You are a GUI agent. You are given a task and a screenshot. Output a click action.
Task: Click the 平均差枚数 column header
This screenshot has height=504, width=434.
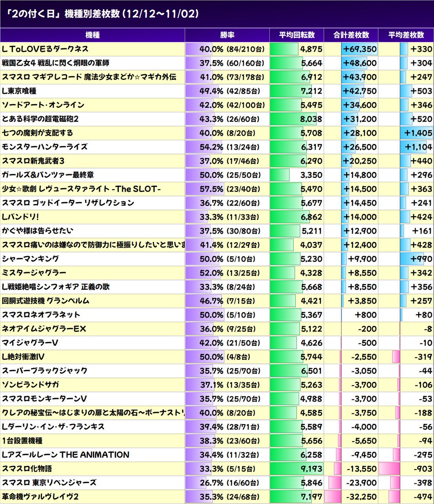coord(406,35)
